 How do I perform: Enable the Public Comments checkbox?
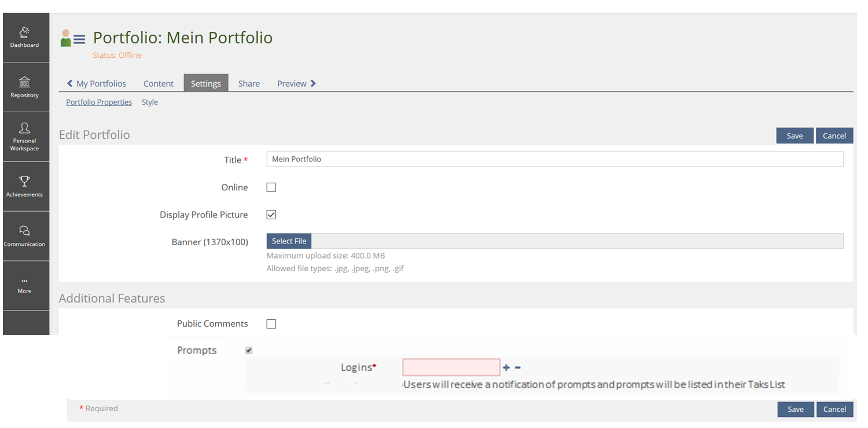point(271,324)
